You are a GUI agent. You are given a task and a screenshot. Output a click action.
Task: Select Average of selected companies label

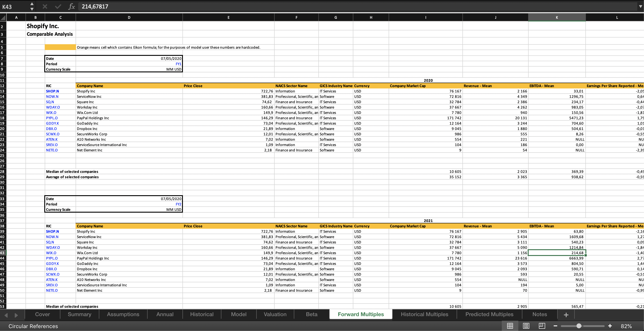[72, 177]
